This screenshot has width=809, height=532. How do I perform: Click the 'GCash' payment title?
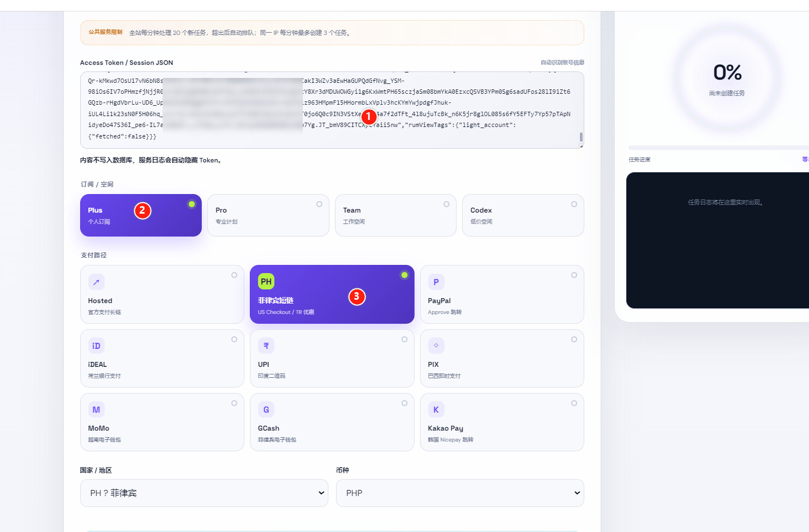(x=268, y=428)
